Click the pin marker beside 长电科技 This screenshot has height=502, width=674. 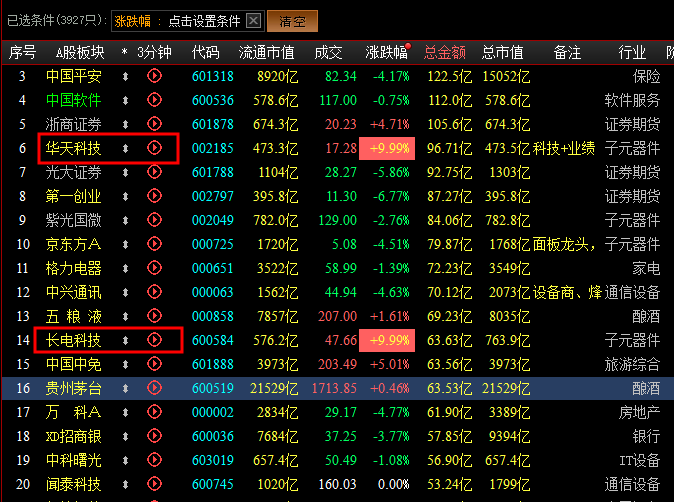[x=125, y=341]
